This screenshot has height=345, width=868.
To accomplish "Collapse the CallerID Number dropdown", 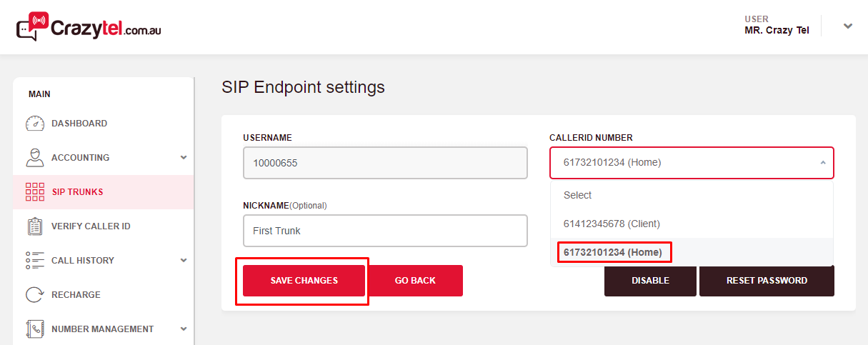I will [822, 163].
